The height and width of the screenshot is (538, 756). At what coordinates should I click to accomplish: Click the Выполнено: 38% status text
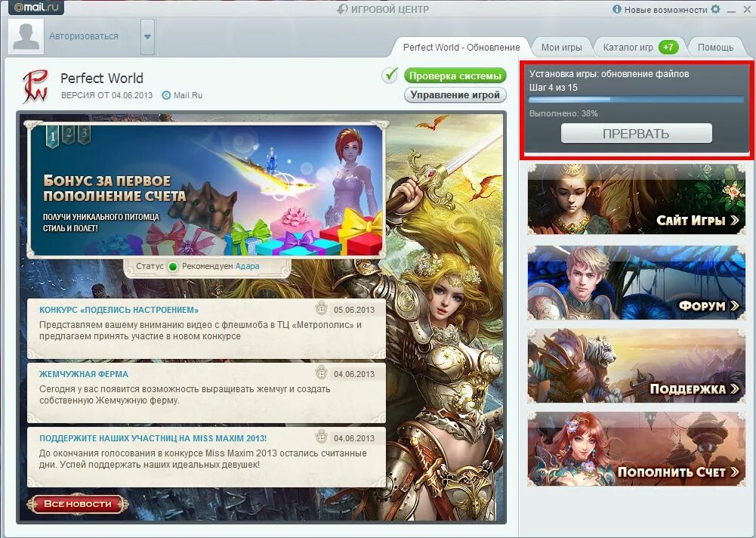[563, 113]
